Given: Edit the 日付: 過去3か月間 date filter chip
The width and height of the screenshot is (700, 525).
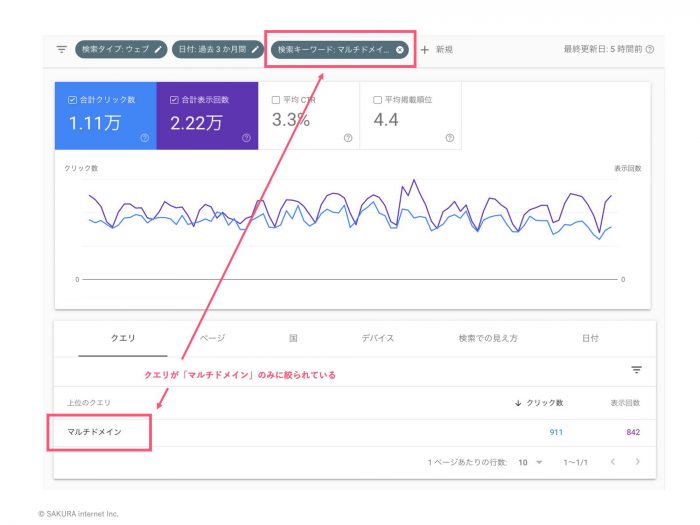Looking at the screenshot, I should tap(218, 49).
